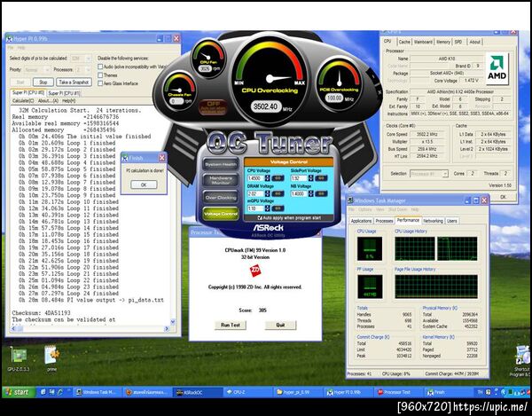This screenshot has width=532, height=416.
Task: Confirm OK in the Finish dialog
Action: [144, 184]
